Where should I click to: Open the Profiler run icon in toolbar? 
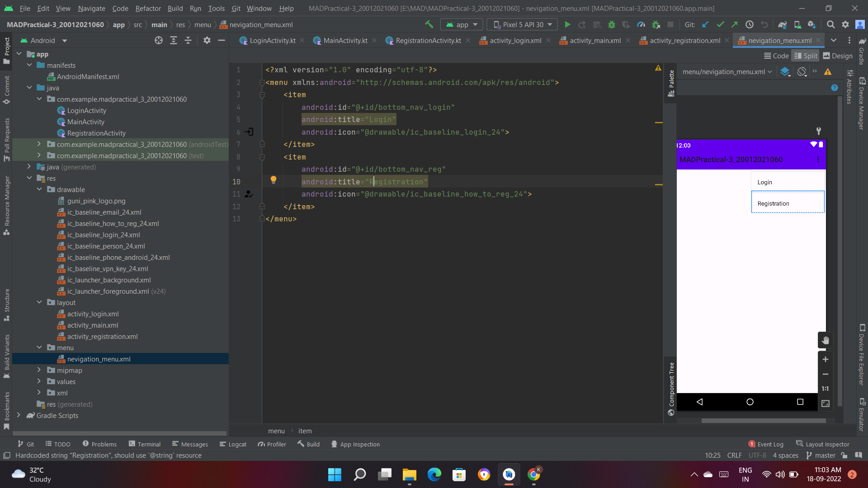click(641, 24)
